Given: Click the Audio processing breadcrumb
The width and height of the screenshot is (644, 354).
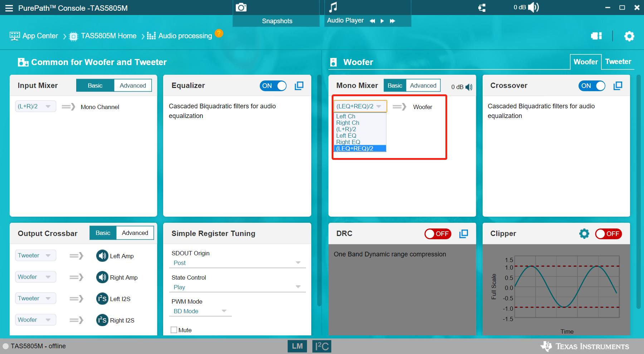Looking at the screenshot, I should (x=180, y=36).
